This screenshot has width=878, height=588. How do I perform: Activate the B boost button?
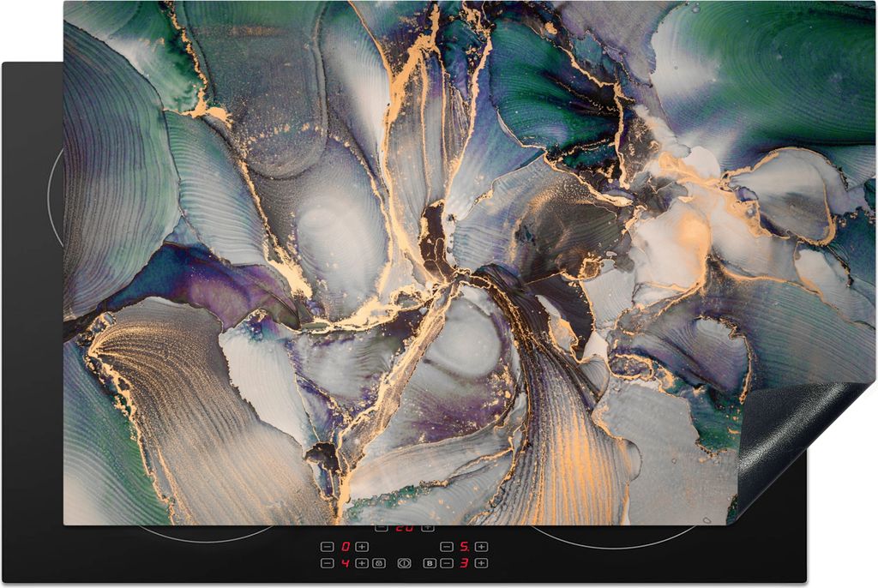point(430,563)
